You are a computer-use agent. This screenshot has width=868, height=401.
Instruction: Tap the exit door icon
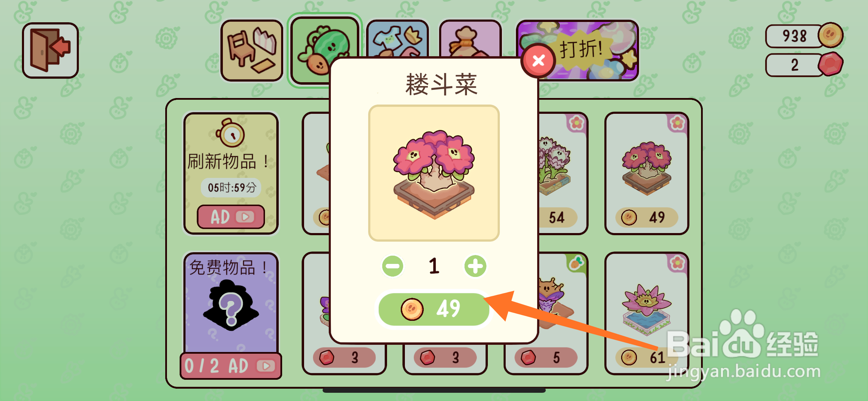coord(50,50)
